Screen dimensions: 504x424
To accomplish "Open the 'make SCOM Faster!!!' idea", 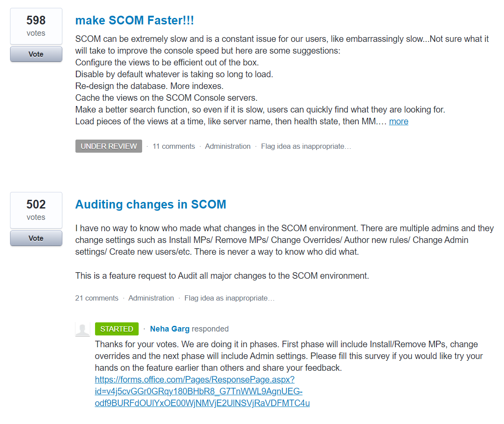I will (x=134, y=20).
